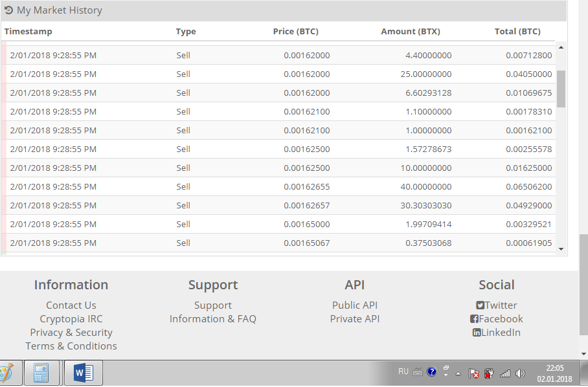Open Paint from the taskbar
Image resolution: width=588 pixels, height=387 pixels.
[6, 373]
